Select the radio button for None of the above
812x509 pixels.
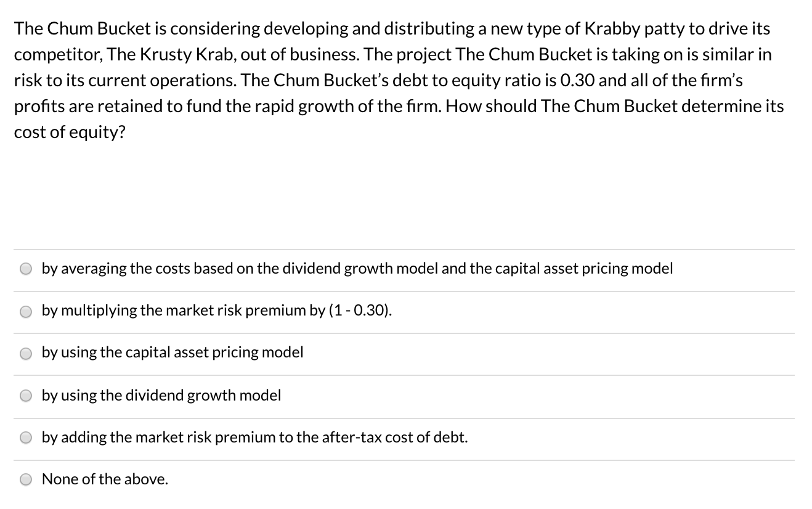pyautogui.click(x=26, y=479)
